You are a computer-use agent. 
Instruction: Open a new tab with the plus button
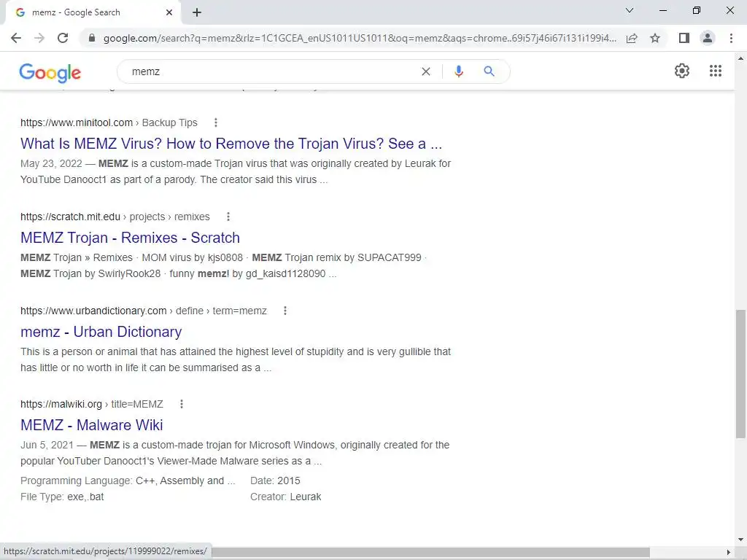pyautogui.click(x=197, y=12)
